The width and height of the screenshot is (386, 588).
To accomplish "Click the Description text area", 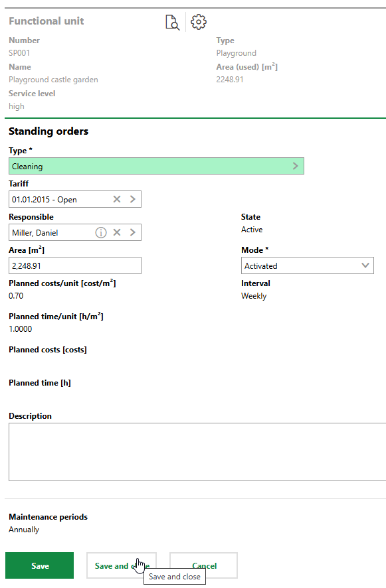I will tap(193, 451).
